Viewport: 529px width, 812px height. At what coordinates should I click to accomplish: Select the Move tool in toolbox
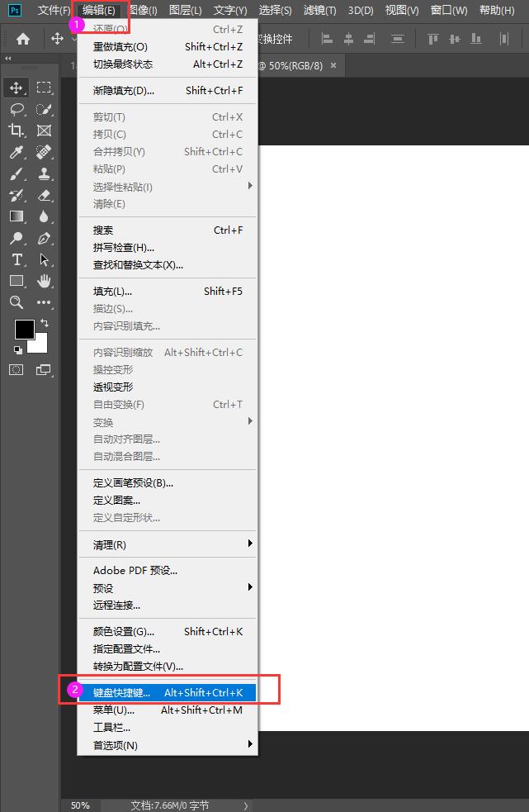click(x=16, y=88)
